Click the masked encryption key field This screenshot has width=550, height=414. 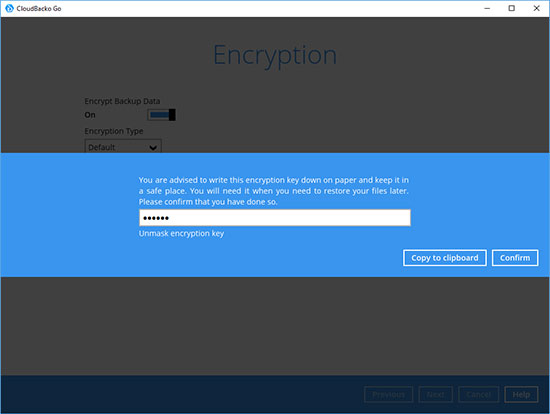[x=275, y=218]
